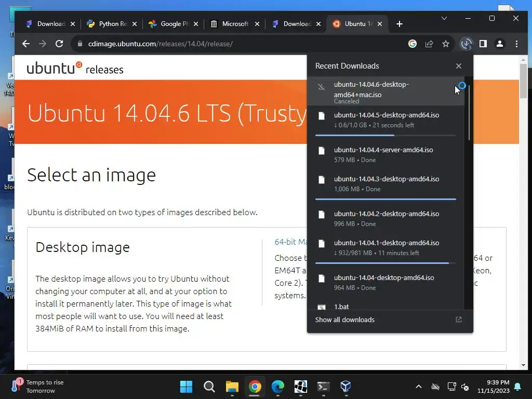Screen dimensions: 532x399
Task: Go back using the browser back arrow
Action: coord(26,44)
